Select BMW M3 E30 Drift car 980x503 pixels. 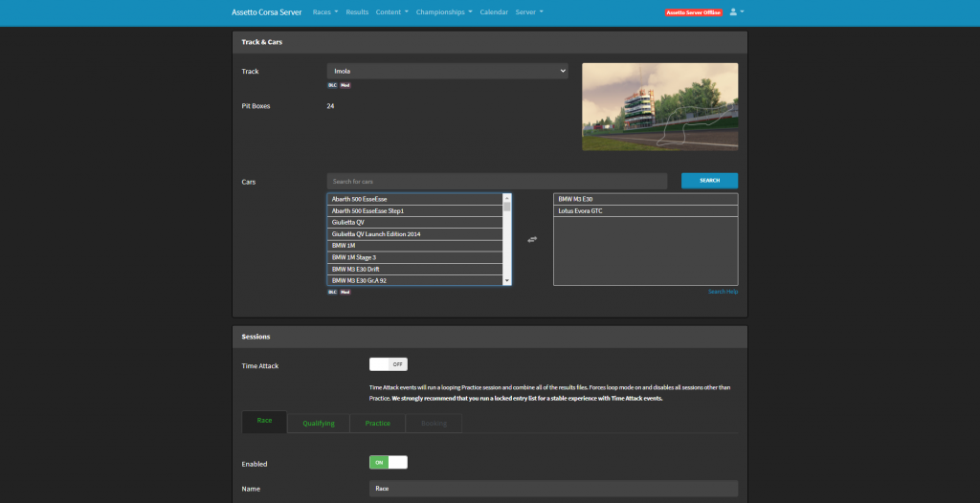[x=415, y=270]
